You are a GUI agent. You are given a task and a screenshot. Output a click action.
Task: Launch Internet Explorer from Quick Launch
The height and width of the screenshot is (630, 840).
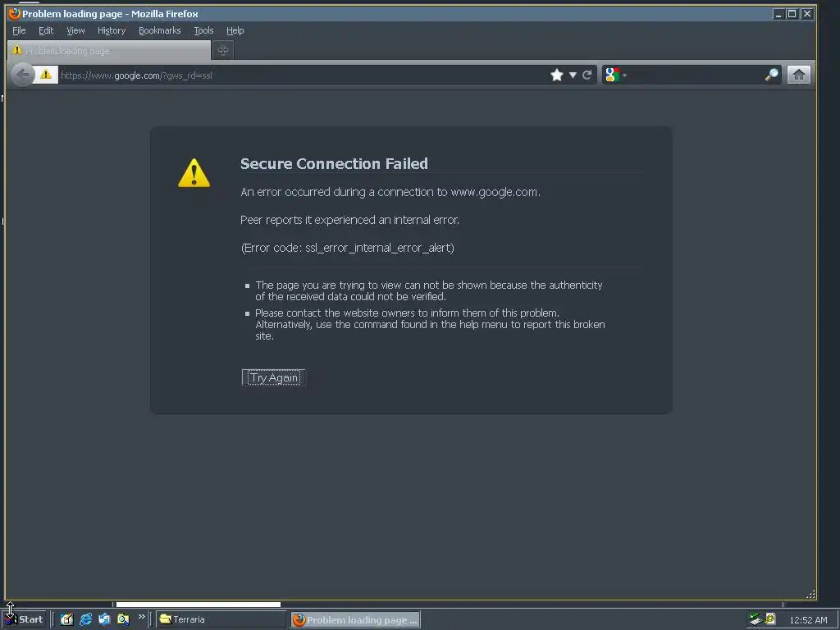click(x=85, y=619)
